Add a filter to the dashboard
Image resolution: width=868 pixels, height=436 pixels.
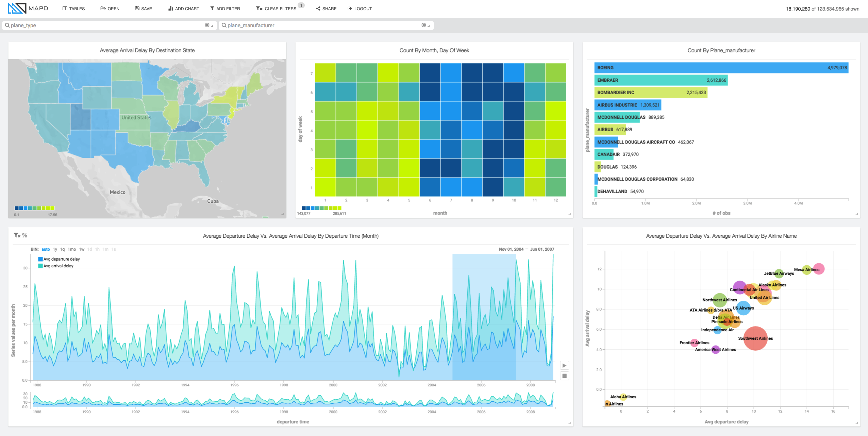click(225, 9)
